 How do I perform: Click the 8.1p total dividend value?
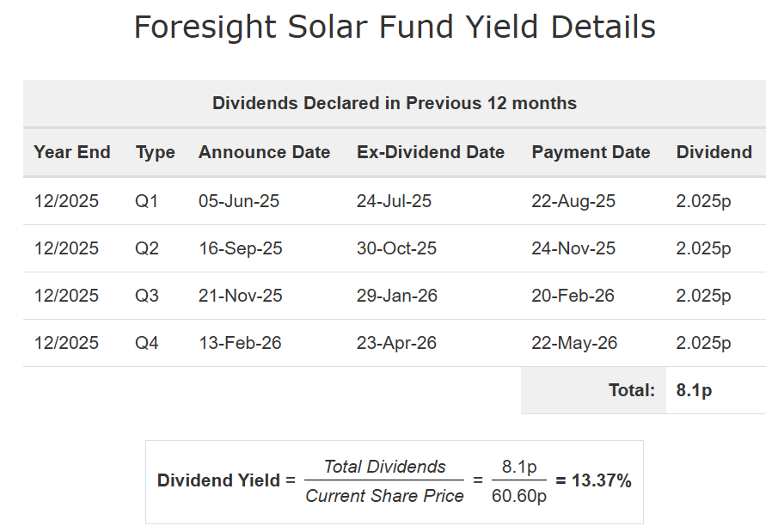[x=695, y=390]
